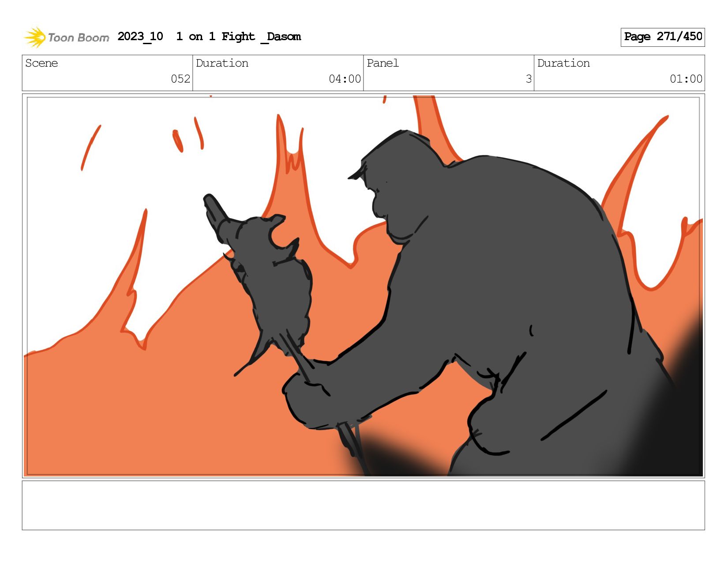Click the panel duration value '01:00'
Image resolution: width=728 pixels, height=563 pixels.
[686, 79]
